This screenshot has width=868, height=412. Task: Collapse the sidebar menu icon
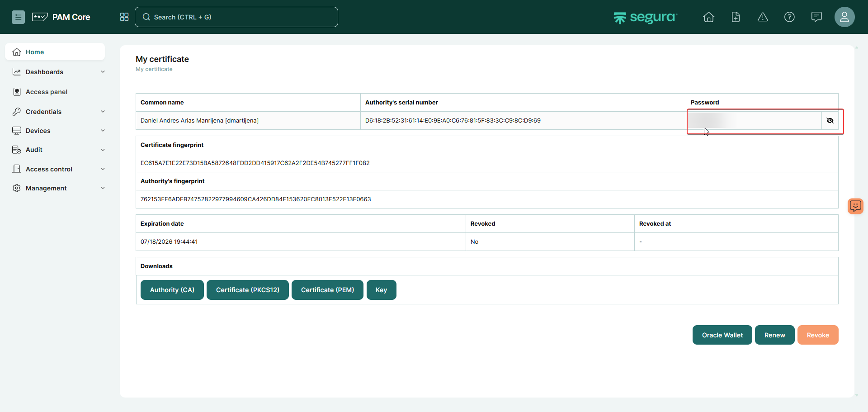(x=18, y=17)
